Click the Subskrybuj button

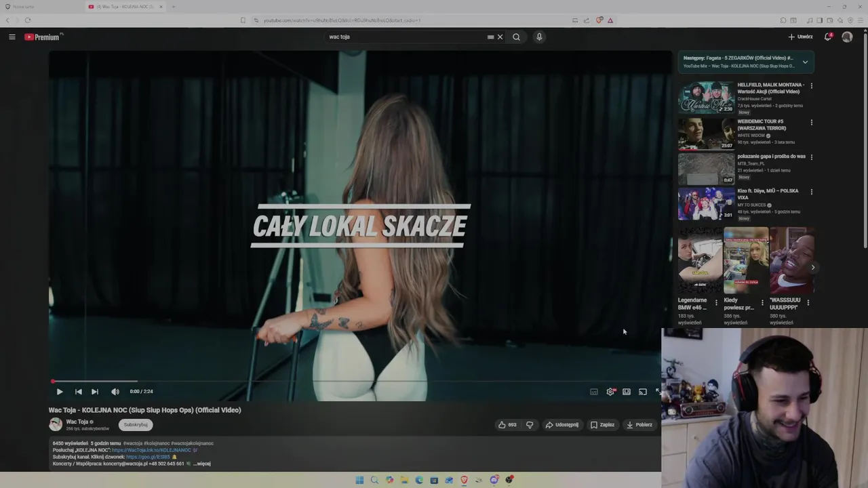(136, 425)
